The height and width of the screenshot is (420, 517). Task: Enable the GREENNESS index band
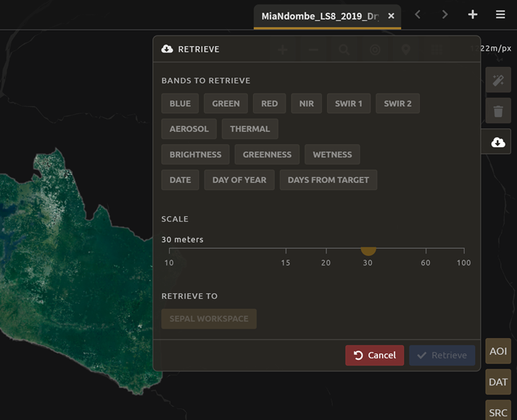coord(267,155)
